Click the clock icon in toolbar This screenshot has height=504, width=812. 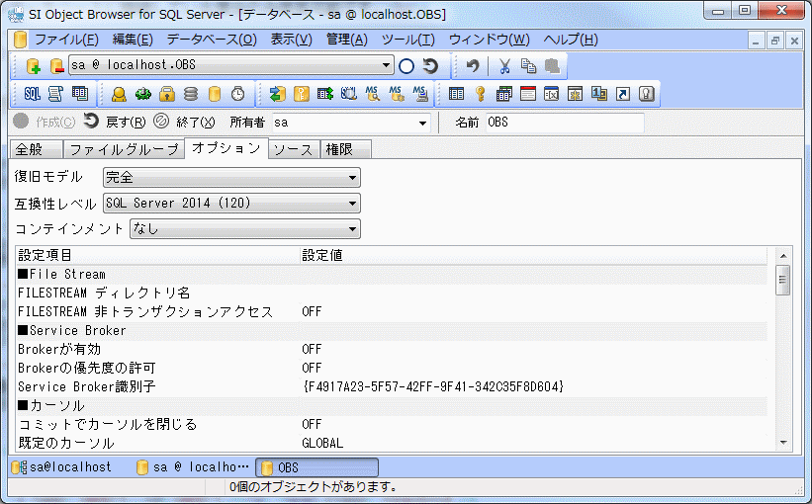tap(238, 94)
